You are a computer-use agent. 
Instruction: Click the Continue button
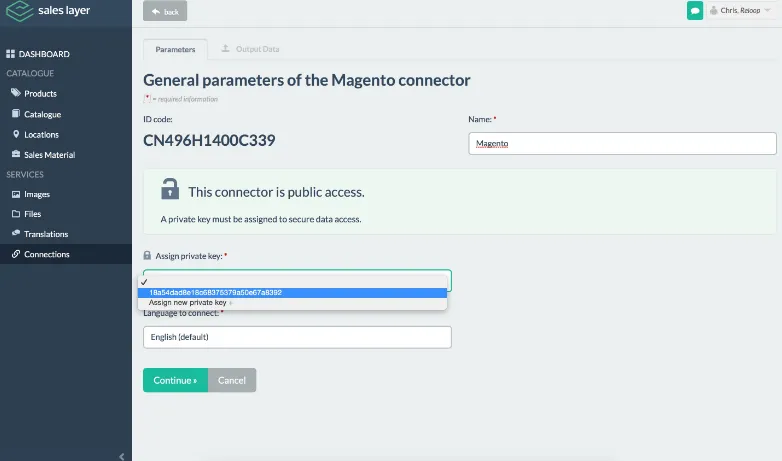click(175, 380)
